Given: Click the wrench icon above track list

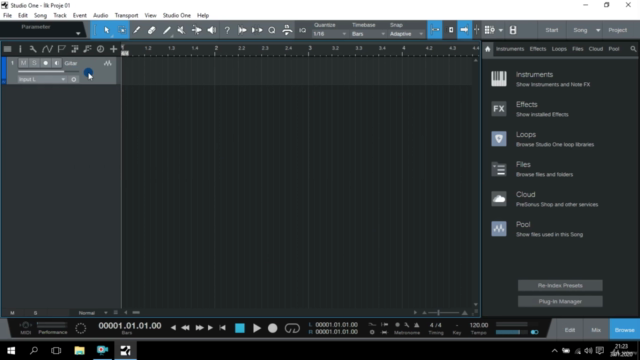Looking at the screenshot, I should pos(33,49).
